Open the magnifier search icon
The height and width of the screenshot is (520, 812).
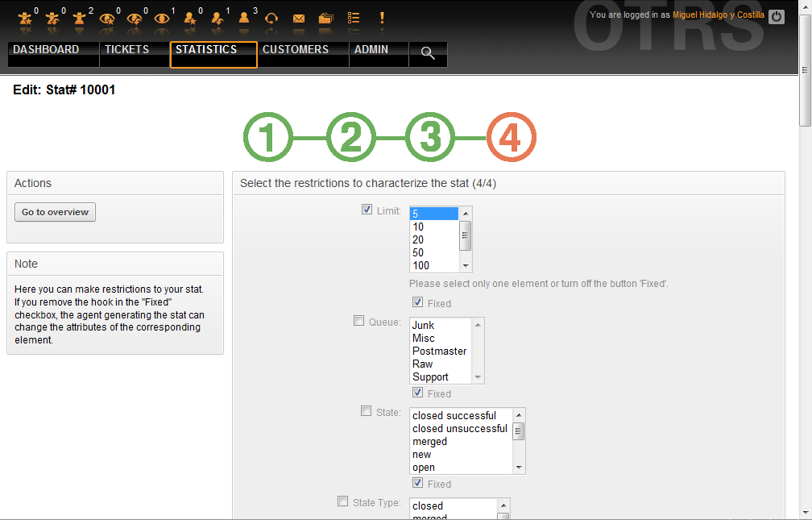[x=428, y=53]
